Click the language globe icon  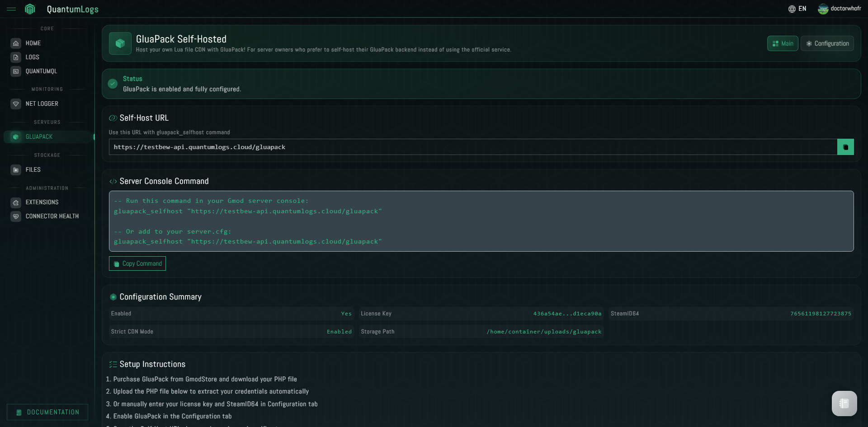pos(792,9)
